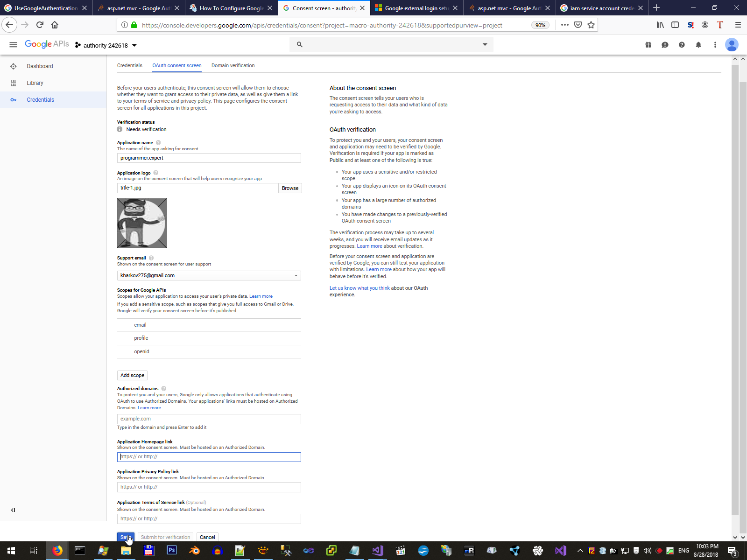Open the Windows Start menu
This screenshot has width=747, height=560.
[x=11, y=551]
